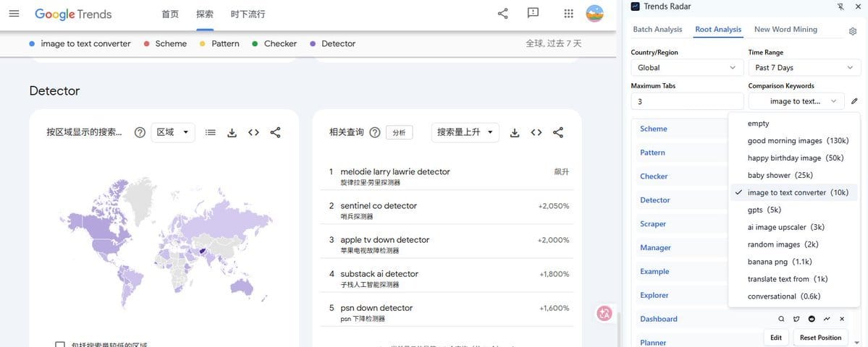
Task: Choose happy birthday image (50k) option
Action: 794,158
